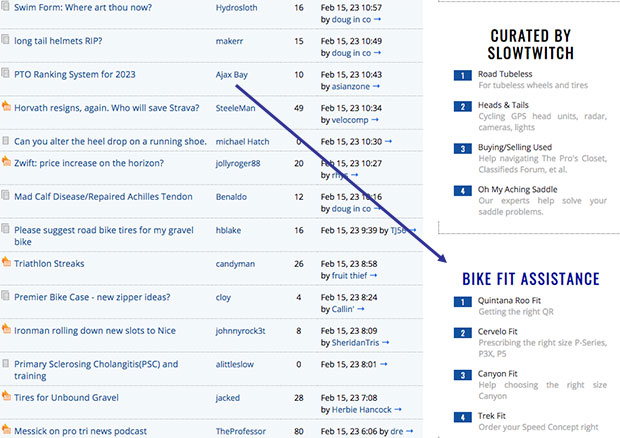
Task: Click the document icon next to PTO Ranking System
Action: 7,74
